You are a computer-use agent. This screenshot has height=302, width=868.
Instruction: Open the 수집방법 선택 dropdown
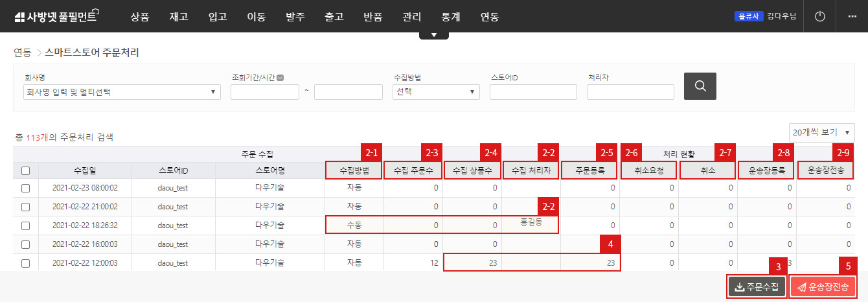coord(436,92)
